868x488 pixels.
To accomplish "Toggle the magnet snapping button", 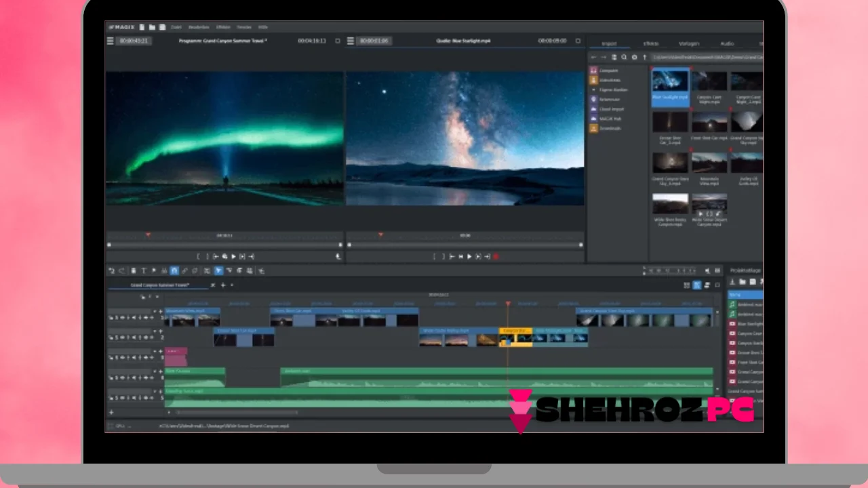I will (x=174, y=271).
